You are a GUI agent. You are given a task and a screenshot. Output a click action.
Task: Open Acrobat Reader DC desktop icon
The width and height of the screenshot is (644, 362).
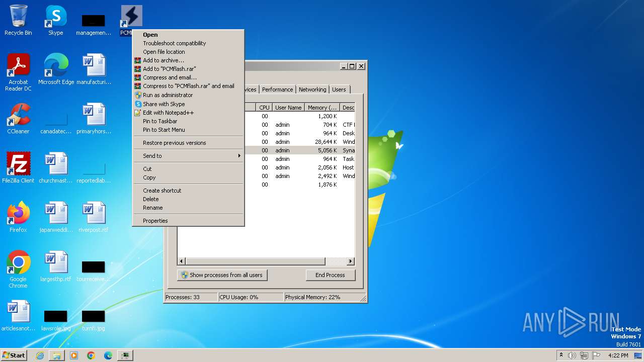click(x=18, y=72)
